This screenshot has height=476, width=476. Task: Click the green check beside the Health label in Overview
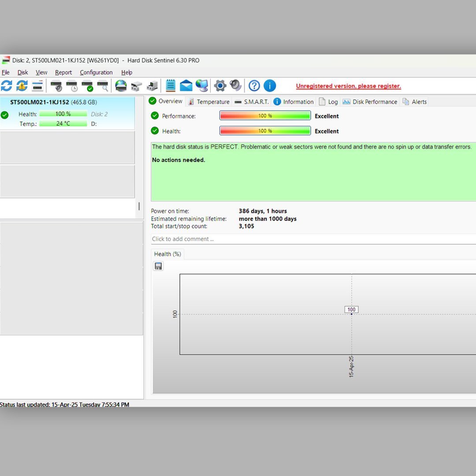(x=155, y=131)
